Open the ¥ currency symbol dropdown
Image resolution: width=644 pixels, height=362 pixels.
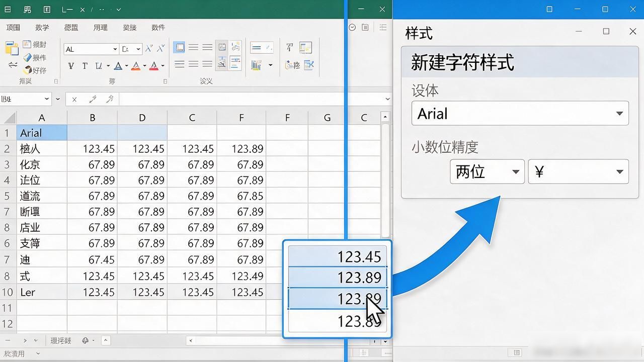[578, 171]
